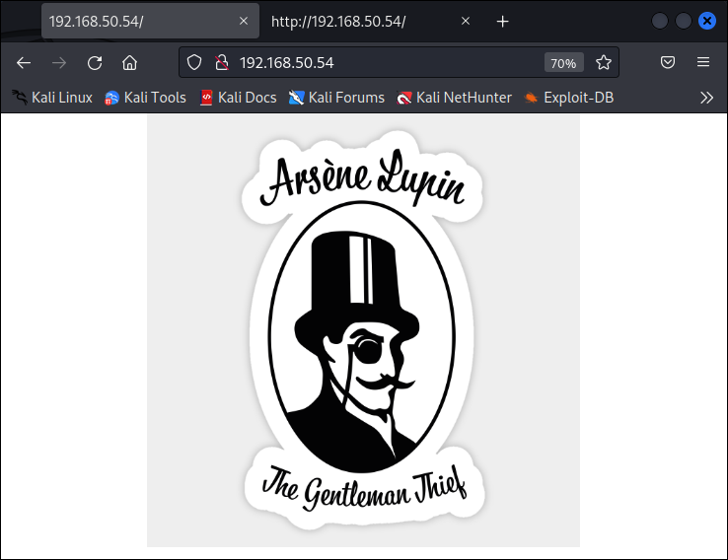Open the Kali Linux bookmark

[52, 98]
